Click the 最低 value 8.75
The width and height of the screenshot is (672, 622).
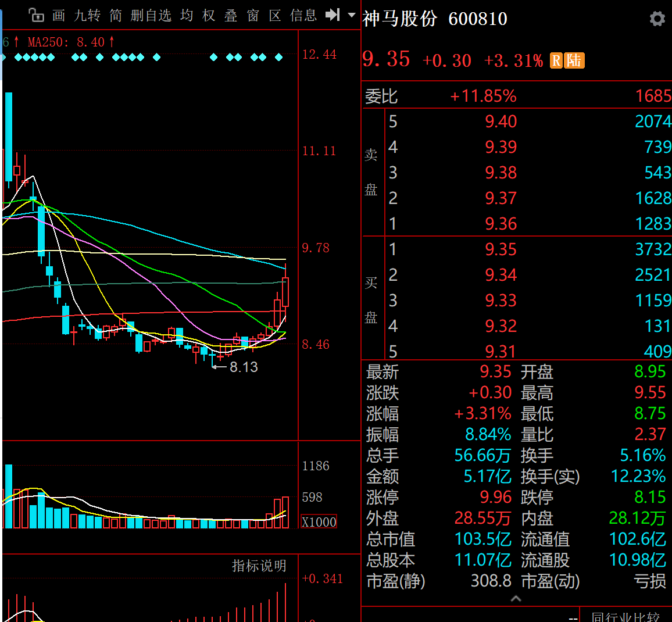pos(650,414)
